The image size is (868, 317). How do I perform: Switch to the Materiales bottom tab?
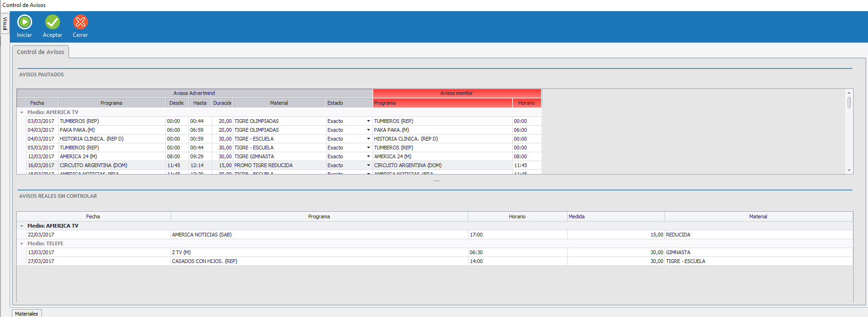pyautogui.click(x=27, y=313)
